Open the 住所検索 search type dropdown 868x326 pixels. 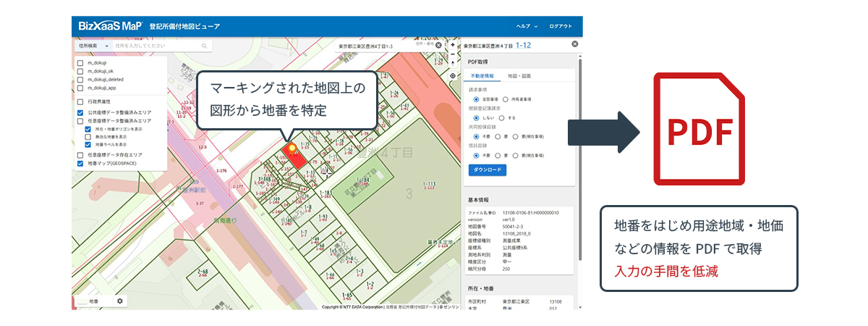tap(93, 46)
